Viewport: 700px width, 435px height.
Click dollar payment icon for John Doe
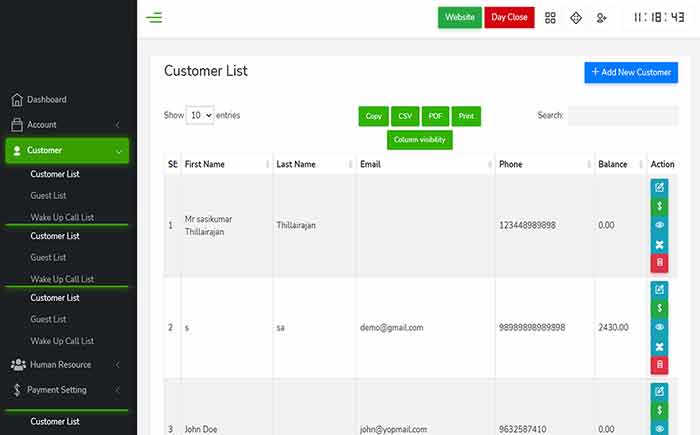pos(659,410)
